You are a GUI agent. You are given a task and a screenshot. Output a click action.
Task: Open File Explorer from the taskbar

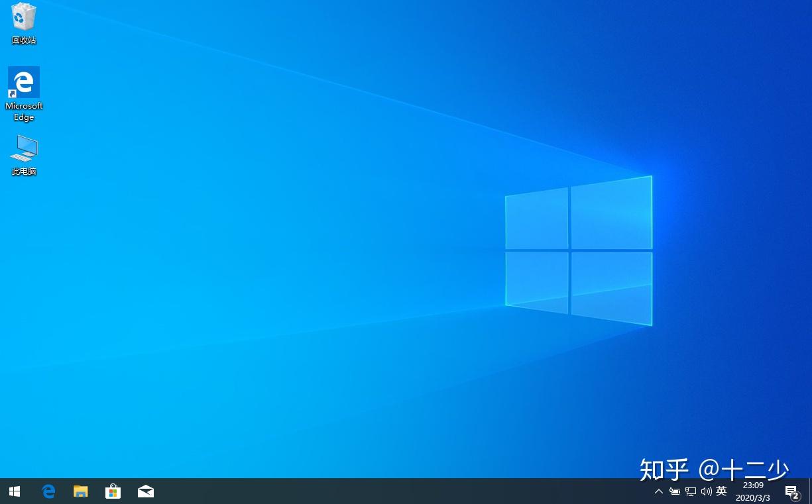click(81, 491)
